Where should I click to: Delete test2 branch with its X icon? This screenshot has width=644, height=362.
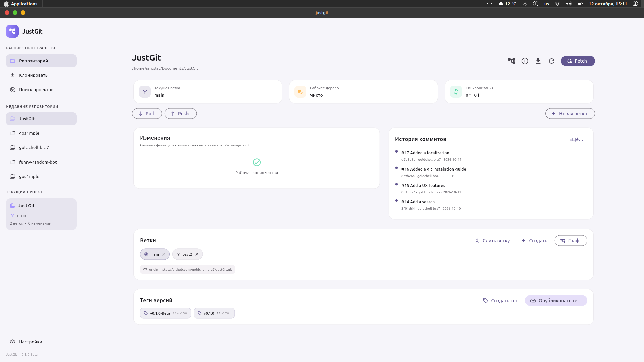point(197,254)
